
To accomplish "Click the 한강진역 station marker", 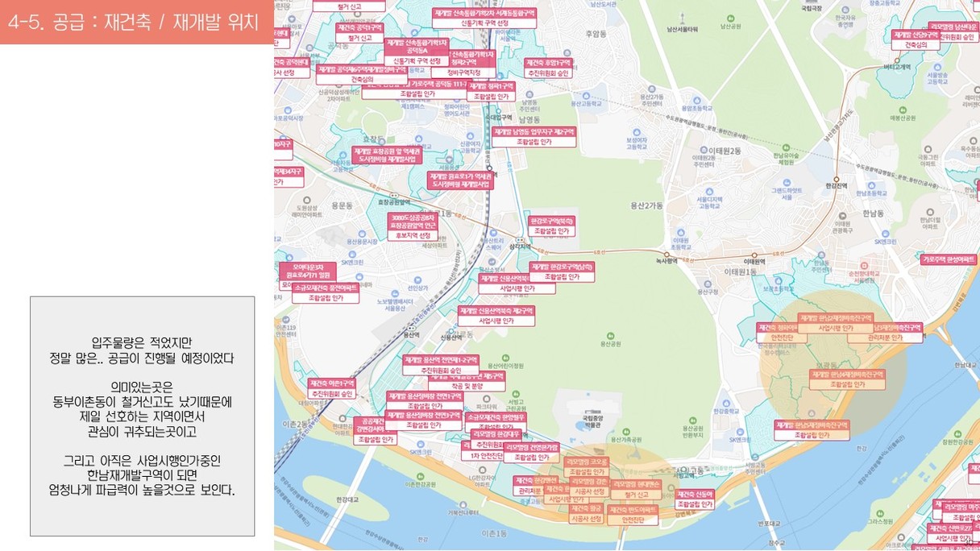I will click(836, 180).
